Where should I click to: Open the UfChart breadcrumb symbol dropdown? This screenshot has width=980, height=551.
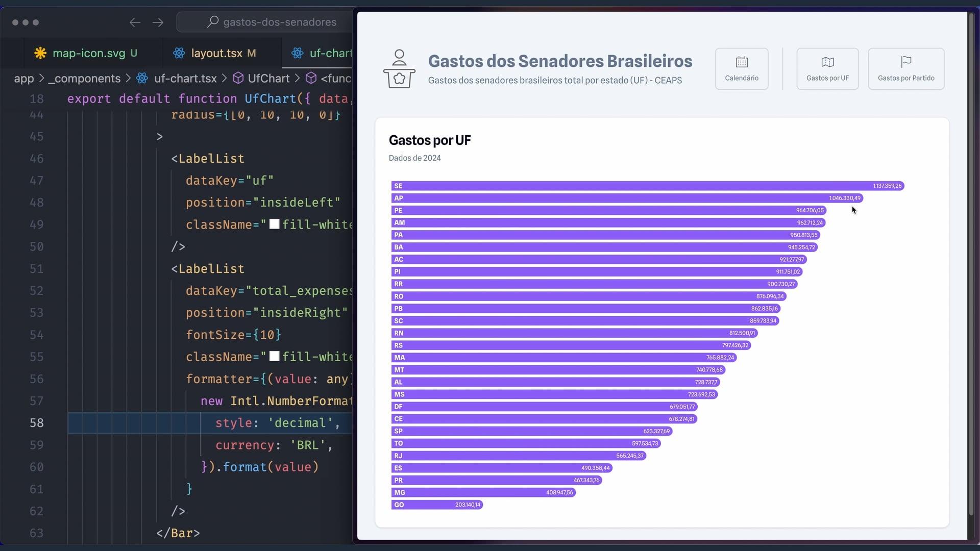click(268, 79)
